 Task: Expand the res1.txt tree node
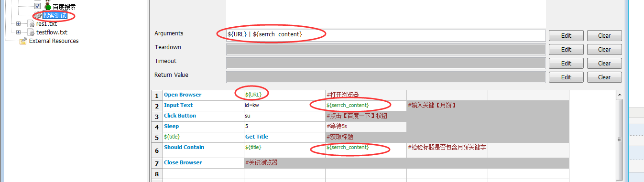tap(19, 24)
